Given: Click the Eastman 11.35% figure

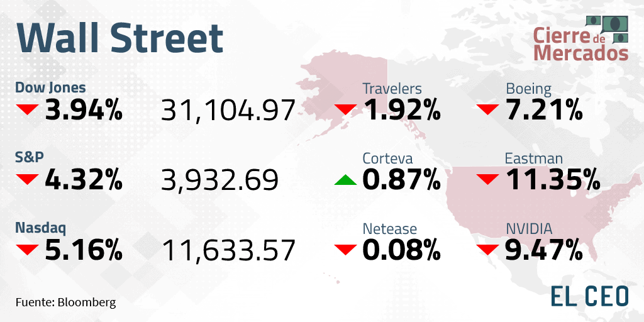Looking at the screenshot, I should pyautogui.click(x=552, y=180).
